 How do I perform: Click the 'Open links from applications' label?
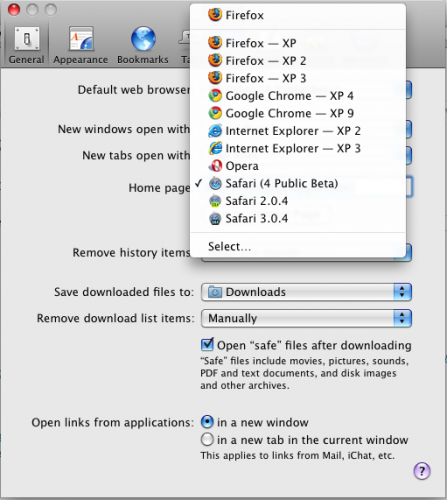(113, 423)
